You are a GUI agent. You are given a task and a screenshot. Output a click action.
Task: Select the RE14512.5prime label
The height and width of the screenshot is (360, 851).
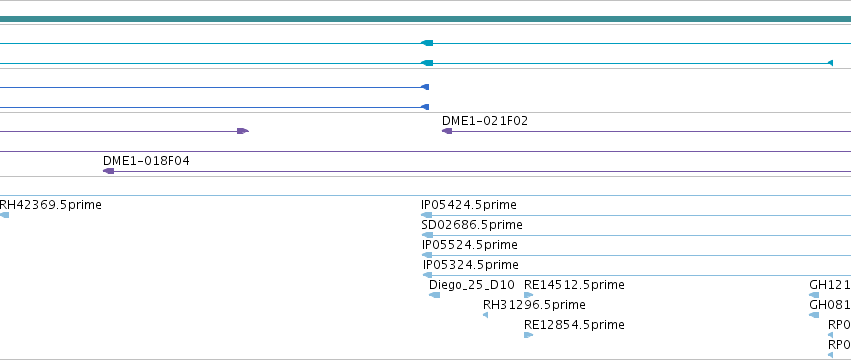coord(574,285)
